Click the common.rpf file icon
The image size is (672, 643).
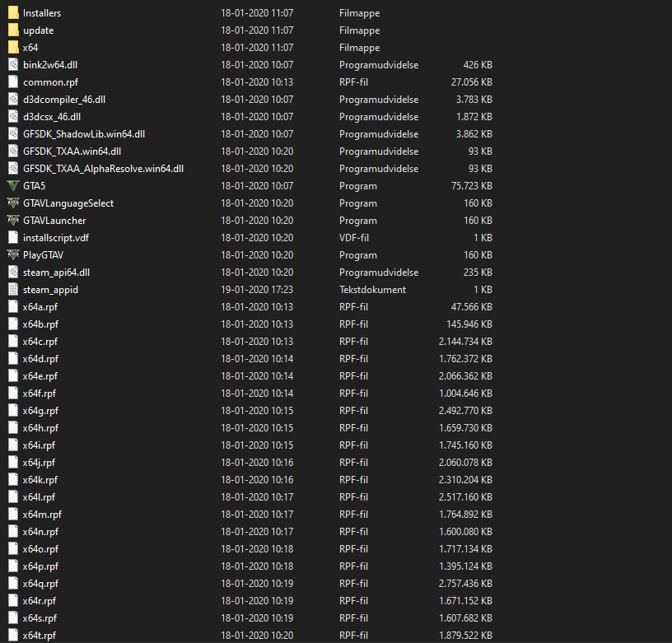click(x=13, y=82)
